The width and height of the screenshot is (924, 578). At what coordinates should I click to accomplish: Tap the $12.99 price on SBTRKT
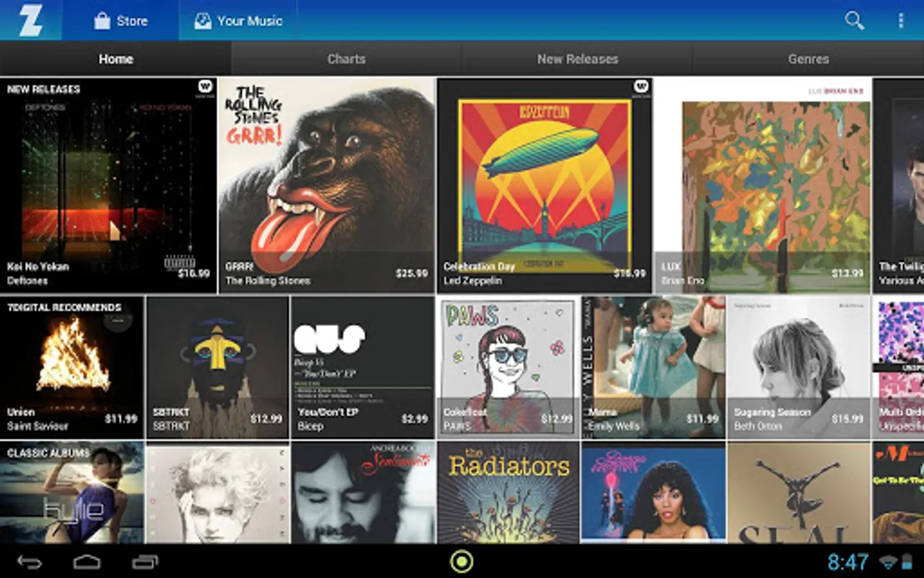pos(266,419)
